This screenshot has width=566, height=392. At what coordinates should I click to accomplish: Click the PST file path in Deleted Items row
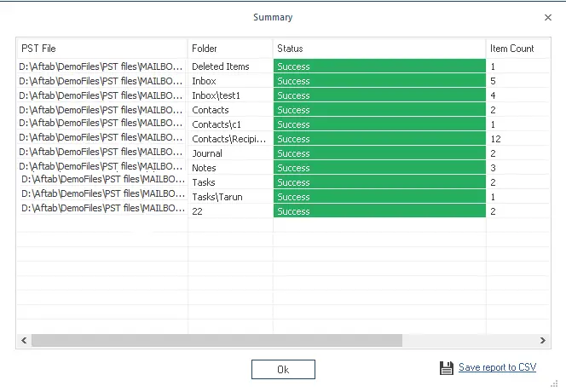point(101,66)
